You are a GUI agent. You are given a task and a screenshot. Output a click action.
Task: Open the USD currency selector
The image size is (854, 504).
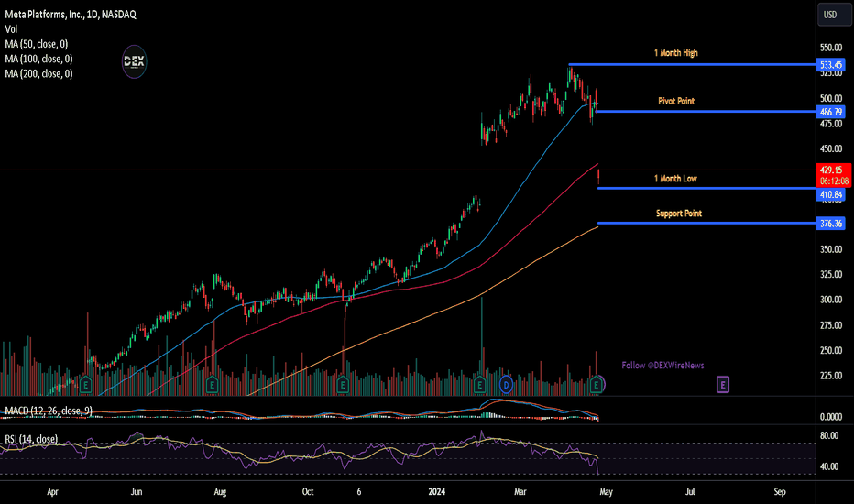tap(834, 15)
